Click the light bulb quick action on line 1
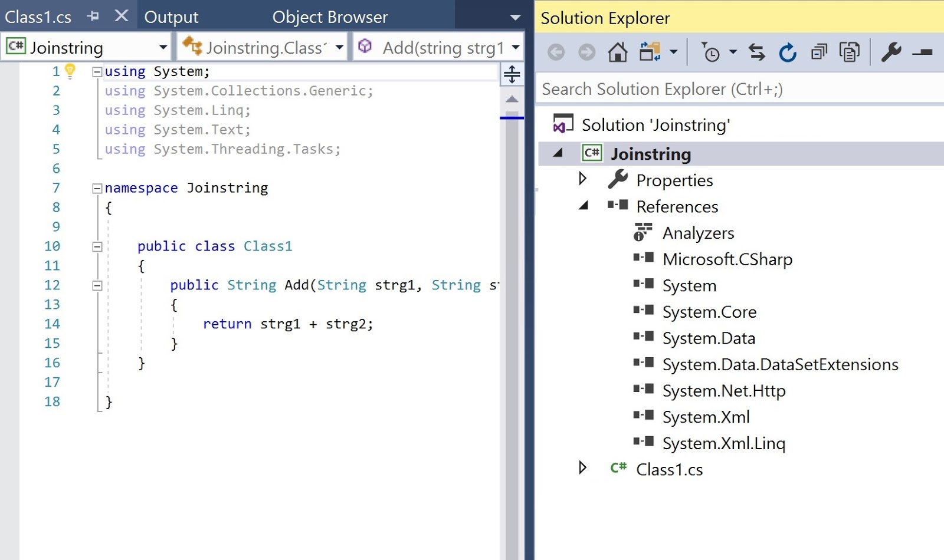The width and height of the screenshot is (944, 560). pos(69,70)
